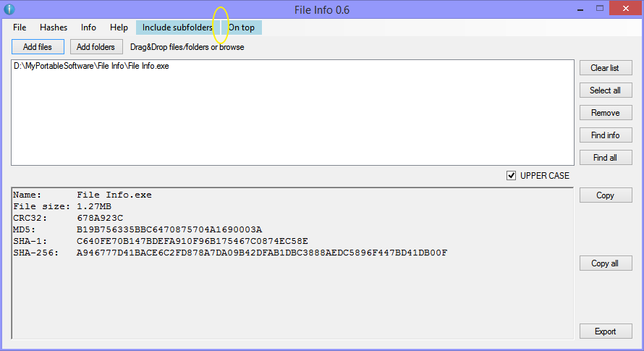Click the Drag&Drop files/folders or browse label
This screenshot has height=351, width=644.
pos(187,47)
